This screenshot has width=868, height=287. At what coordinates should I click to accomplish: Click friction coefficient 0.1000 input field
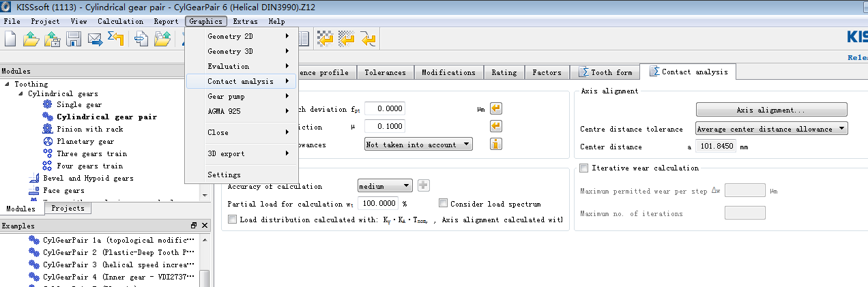385,126
